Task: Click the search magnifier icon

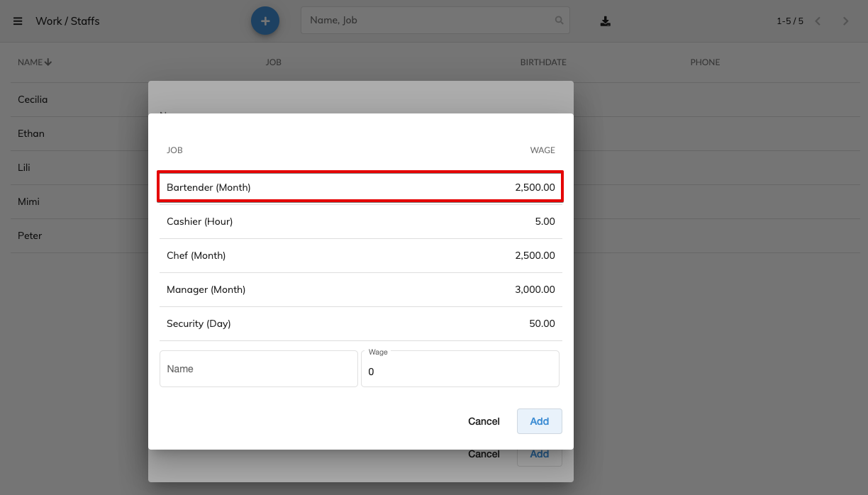Action: (560, 21)
